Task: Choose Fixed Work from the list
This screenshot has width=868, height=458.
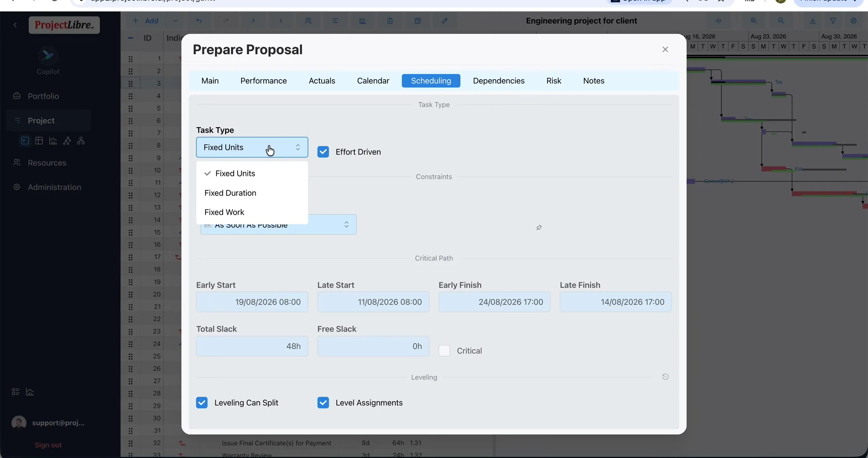Action: point(252,212)
